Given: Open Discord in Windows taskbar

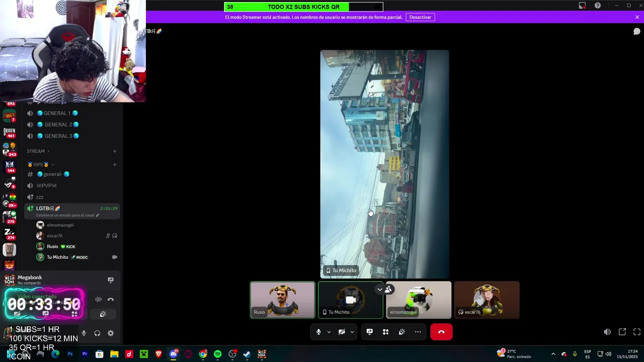Looking at the screenshot, I should 174,354.
